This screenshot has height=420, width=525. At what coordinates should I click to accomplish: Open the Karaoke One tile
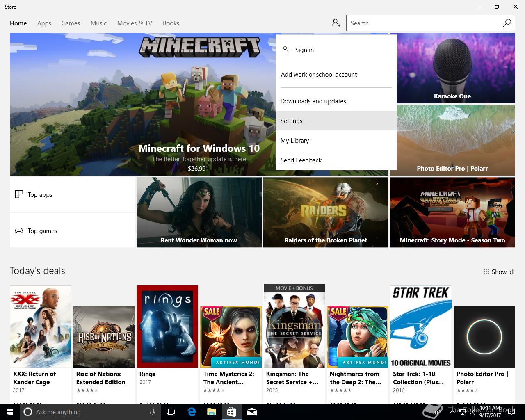(452, 68)
